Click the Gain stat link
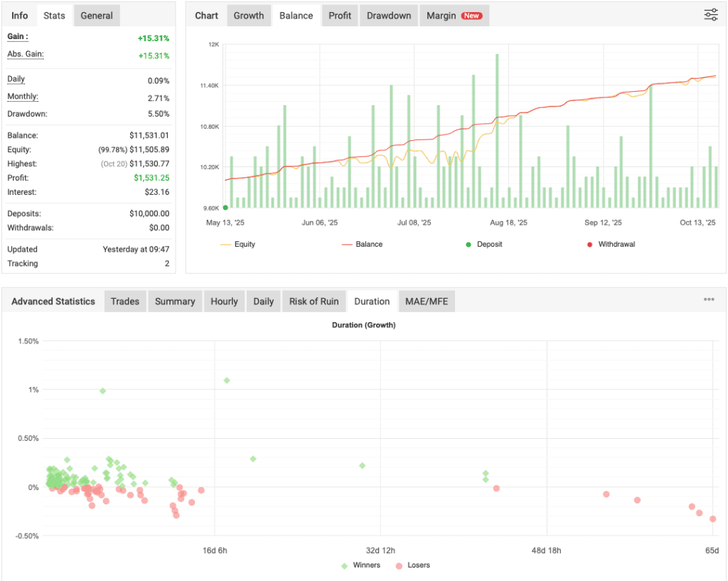This screenshot has height=581, width=728. pyautogui.click(x=17, y=38)
